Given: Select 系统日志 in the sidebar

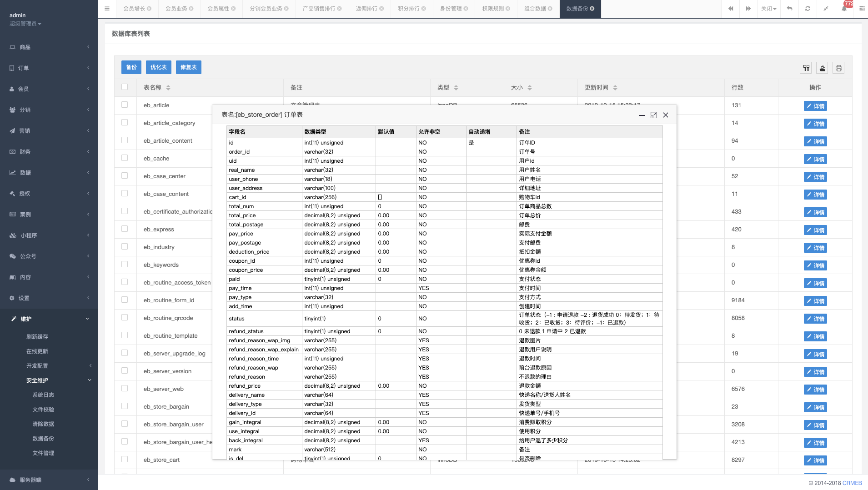Looking at the screenshot, I should (x=43, y=395).
